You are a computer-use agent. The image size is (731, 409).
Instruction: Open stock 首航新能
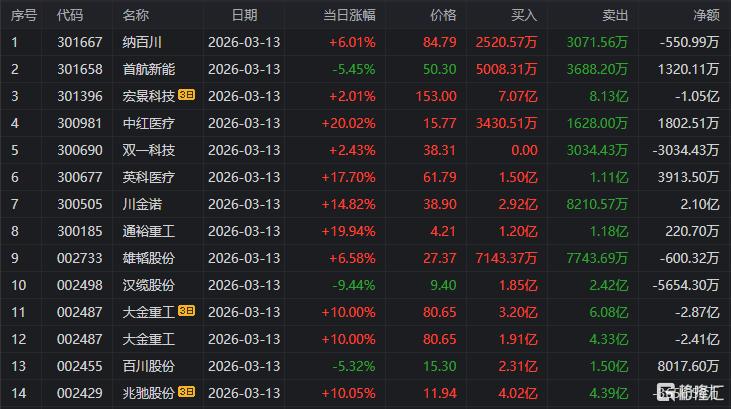point(148,69)
